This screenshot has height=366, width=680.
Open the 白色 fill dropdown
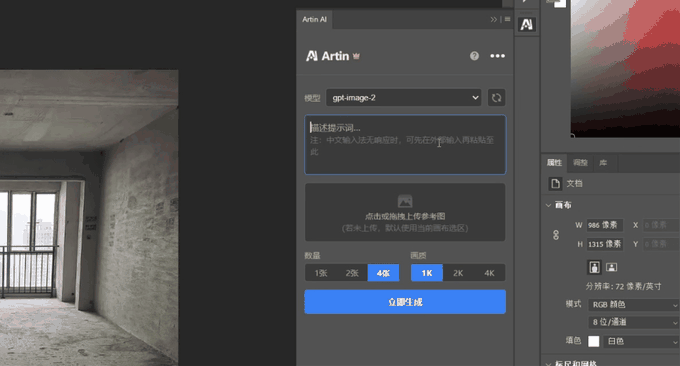click(x=641, y=341)
